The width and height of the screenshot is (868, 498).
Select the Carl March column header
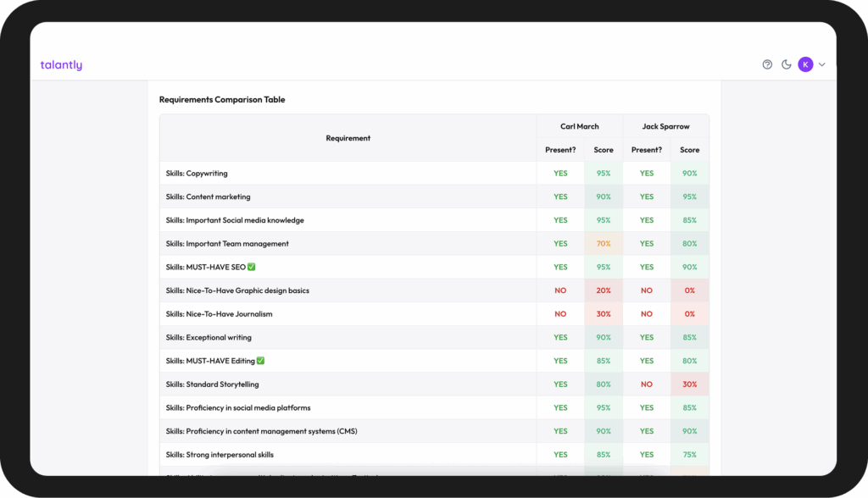pos(579,126)
